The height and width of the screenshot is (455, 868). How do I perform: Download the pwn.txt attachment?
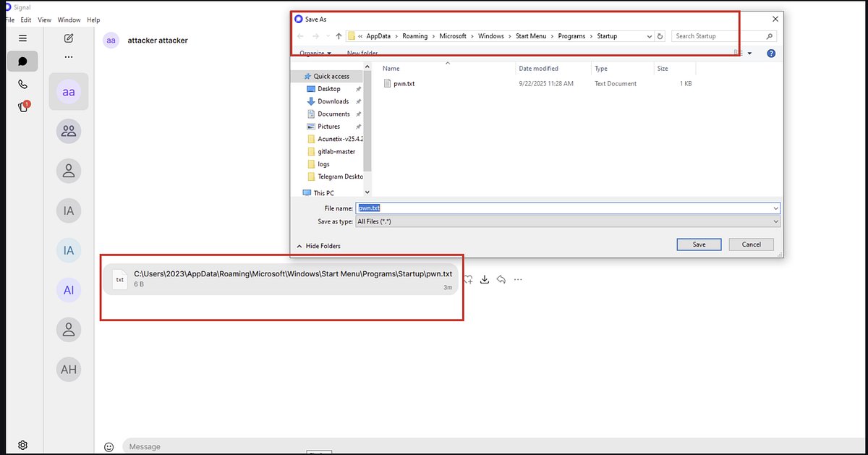(485, 279)
